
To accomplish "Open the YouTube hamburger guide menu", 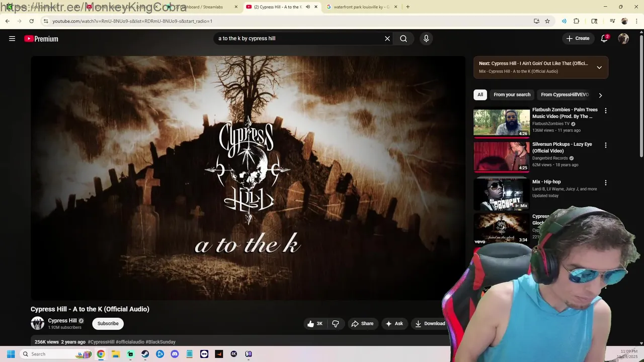I will pyautogui.click(x=12, y=39).
